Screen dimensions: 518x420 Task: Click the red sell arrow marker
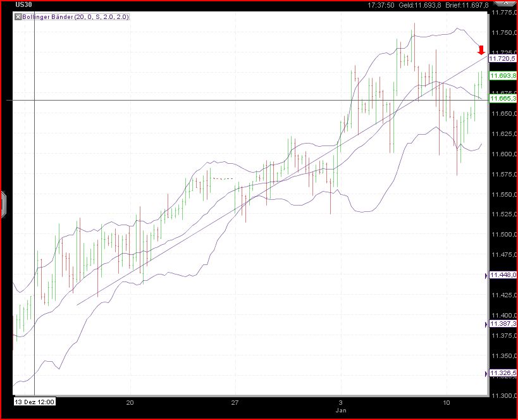(481, 51)
